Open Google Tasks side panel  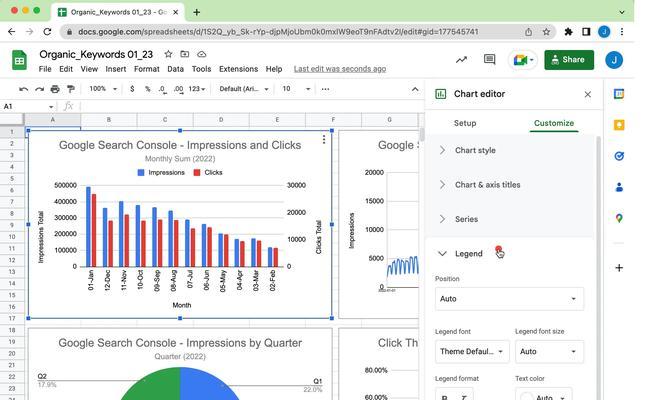[x=619, y=156]
